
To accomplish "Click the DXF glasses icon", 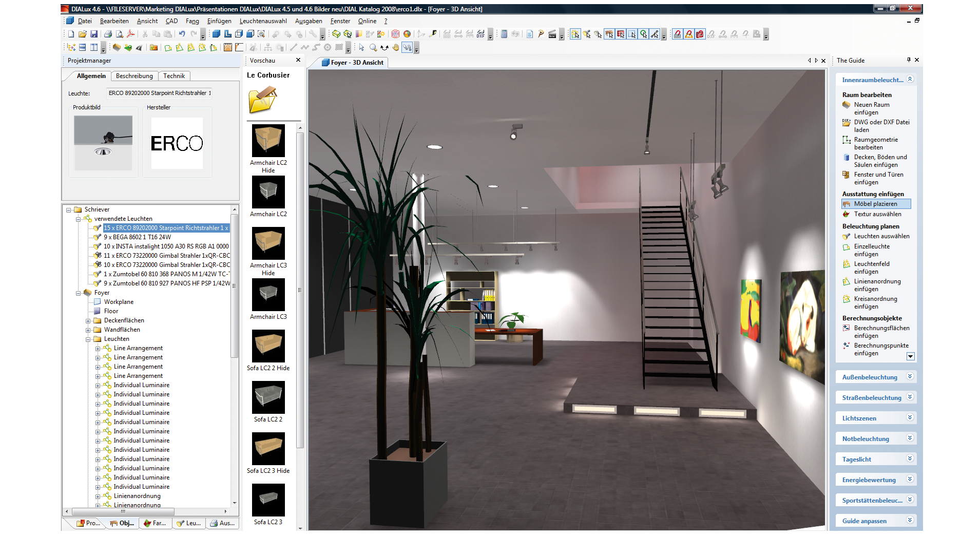I will point(481,34).
